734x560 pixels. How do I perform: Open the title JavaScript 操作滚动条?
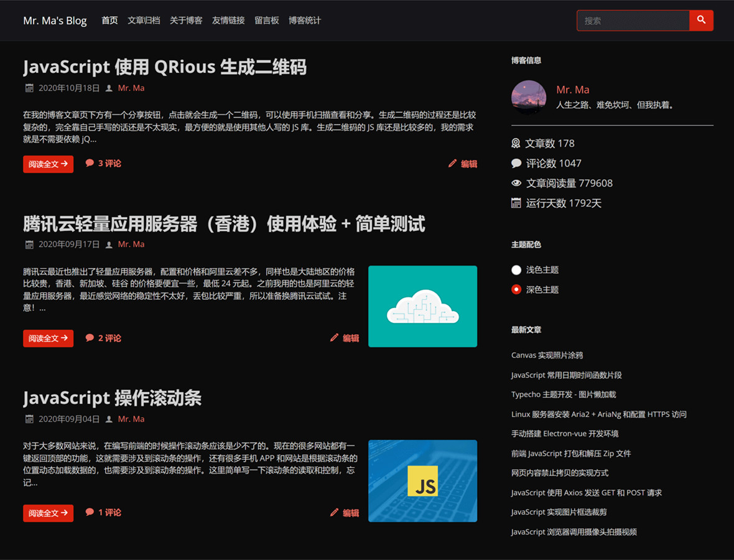[113, 398]
